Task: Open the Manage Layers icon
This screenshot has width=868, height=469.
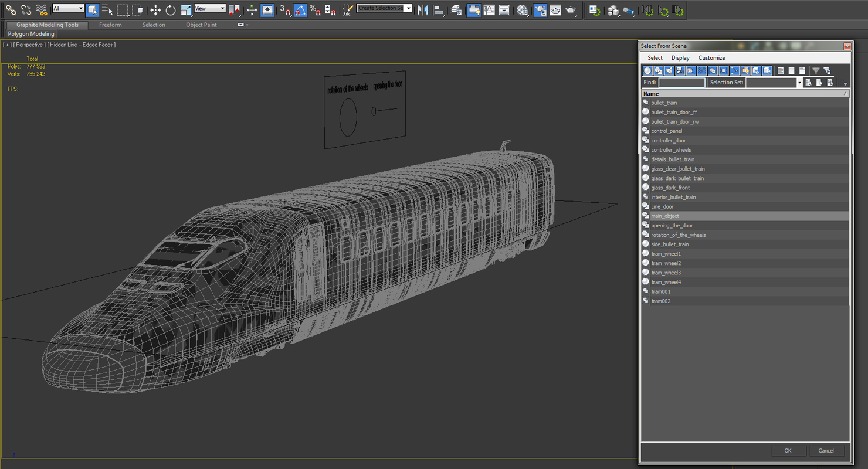Action: (x=456, y=10)
